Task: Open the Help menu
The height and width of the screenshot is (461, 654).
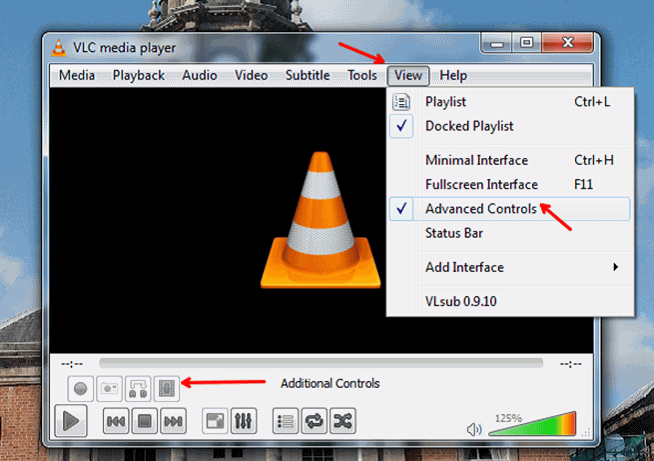Action: pos(453,76)
